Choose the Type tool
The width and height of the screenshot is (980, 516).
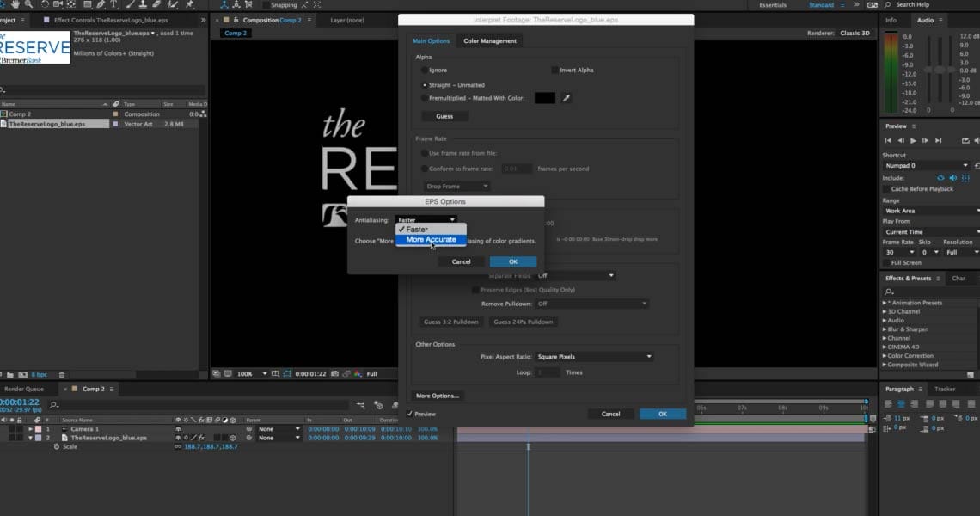pyautogui.click(x=114, y=5)
